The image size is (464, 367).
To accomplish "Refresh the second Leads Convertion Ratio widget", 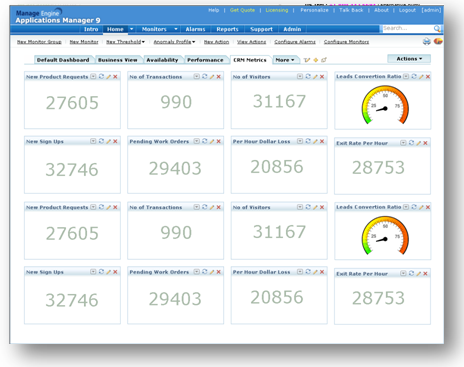I will coord(414,207).
